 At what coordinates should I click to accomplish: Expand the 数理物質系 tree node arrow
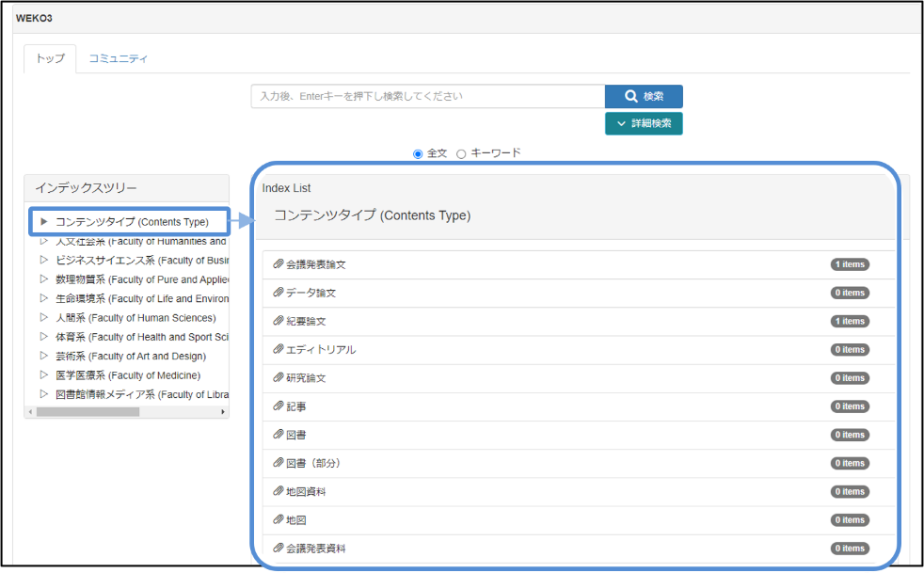43,279
